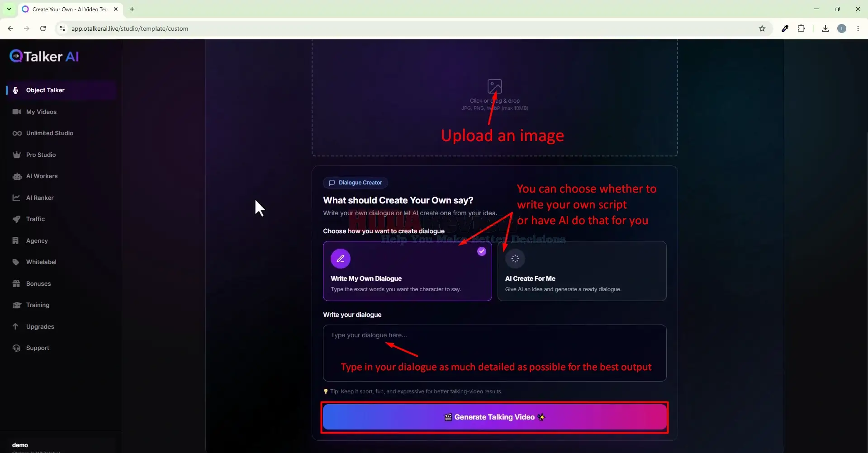Screen dimensions: 868x453
Task: Click the browser address bar URL
Action: [130, 28]
